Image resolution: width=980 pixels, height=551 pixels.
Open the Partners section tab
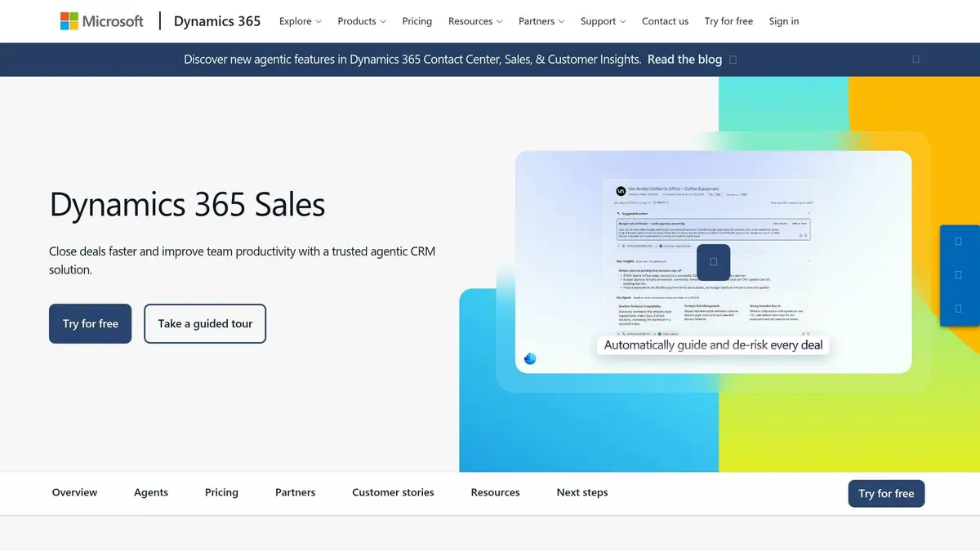[x=295, y=492]
